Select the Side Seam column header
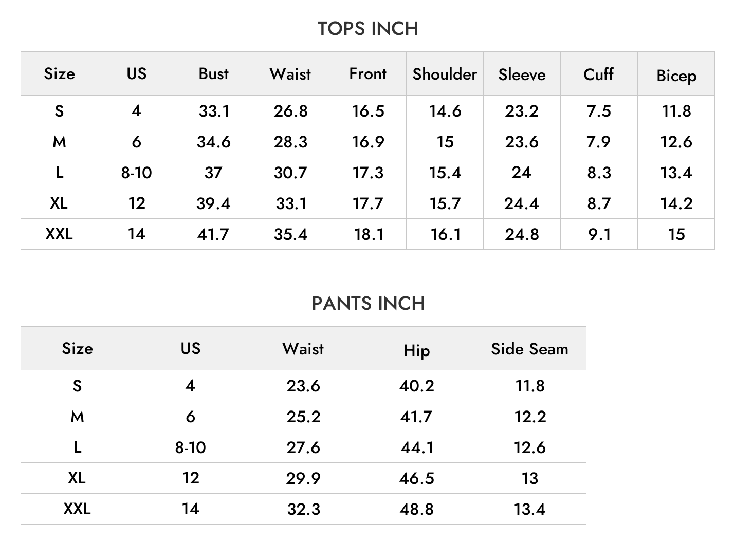 point(529,349)
